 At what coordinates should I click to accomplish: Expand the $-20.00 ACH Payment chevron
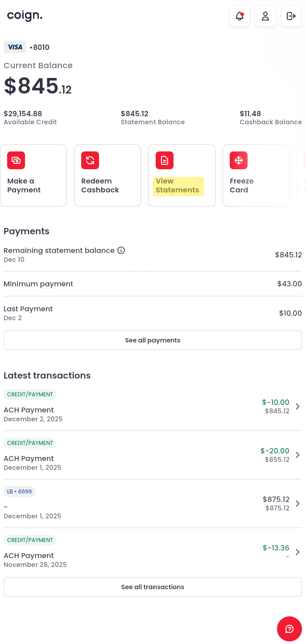tap(298, 455)
